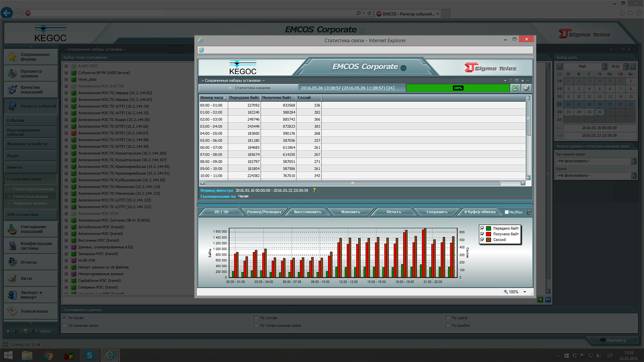Viewport: 644px width, 362px height.
Task: Open Телесигналы section in the sidebar
Action: coord(31,311)
